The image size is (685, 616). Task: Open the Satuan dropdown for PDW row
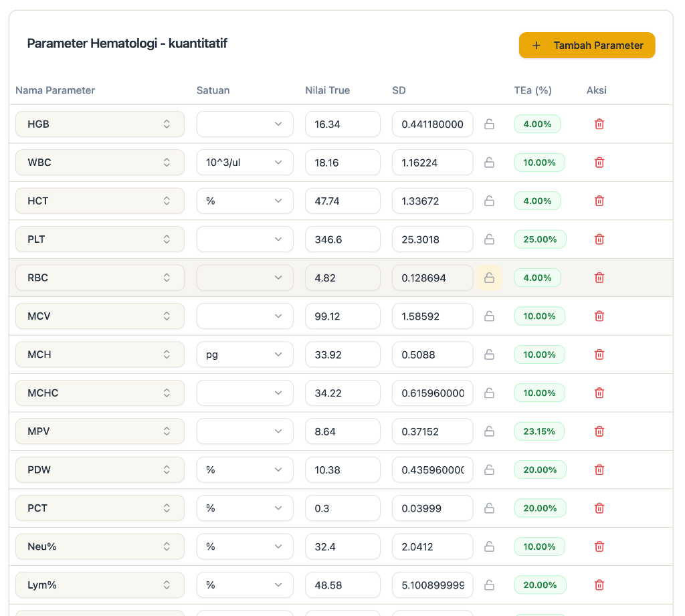[x=245, y=470]
